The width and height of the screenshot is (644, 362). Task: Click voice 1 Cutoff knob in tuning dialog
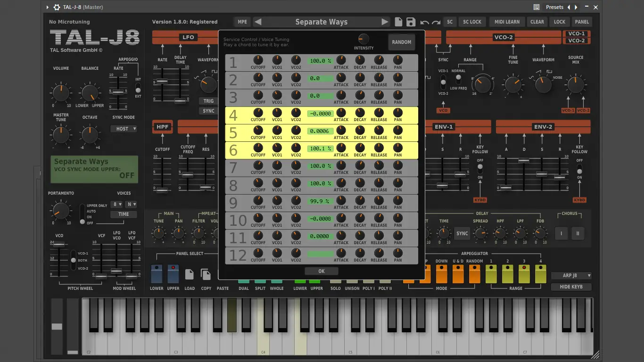[x=258, y=60]
